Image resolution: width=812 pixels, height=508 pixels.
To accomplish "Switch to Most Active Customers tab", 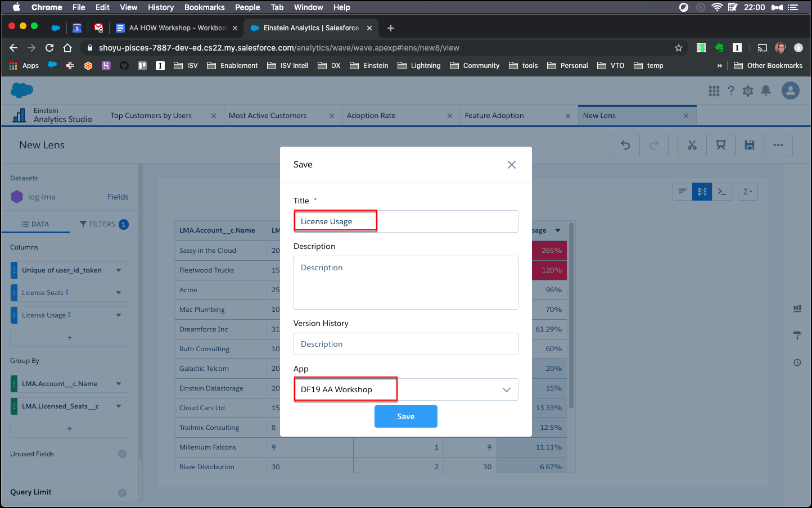I will (268, 116).
